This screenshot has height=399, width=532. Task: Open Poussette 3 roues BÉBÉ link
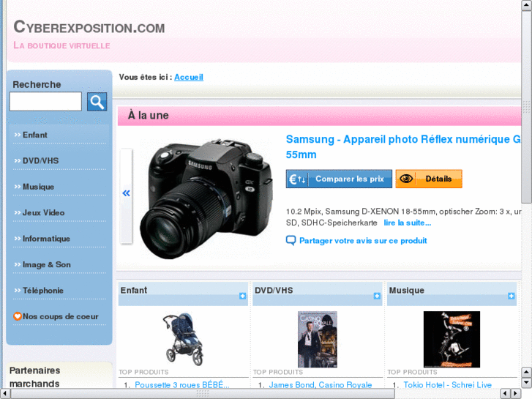(x=182, y=385)
